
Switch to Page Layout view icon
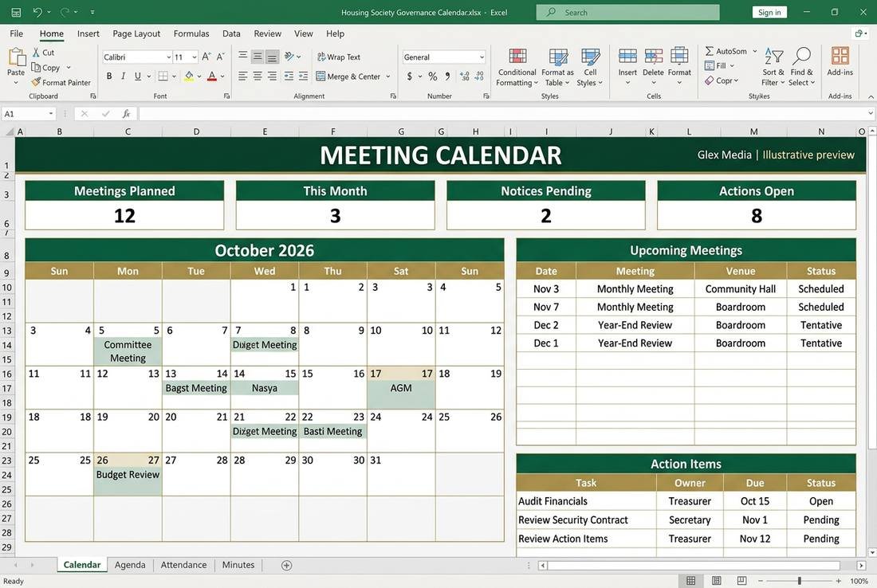pos(717,581)
